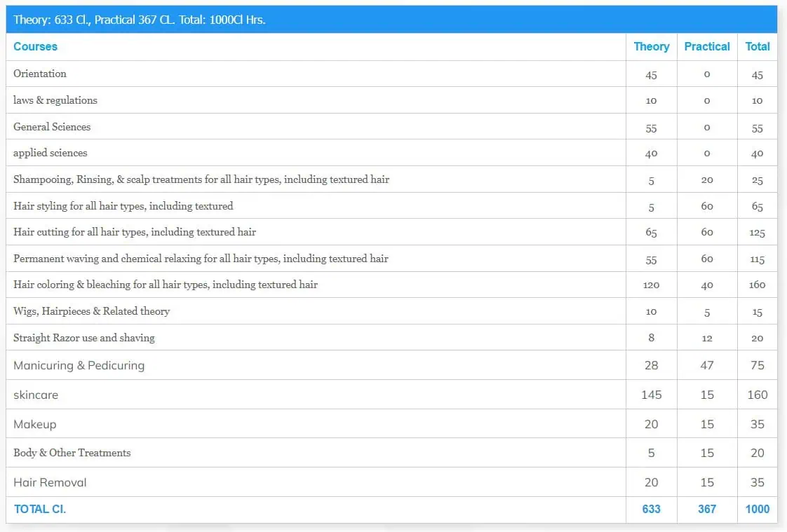
Task: Click the Practical column header
Action: pyautogui.click(x=706, y=46)
